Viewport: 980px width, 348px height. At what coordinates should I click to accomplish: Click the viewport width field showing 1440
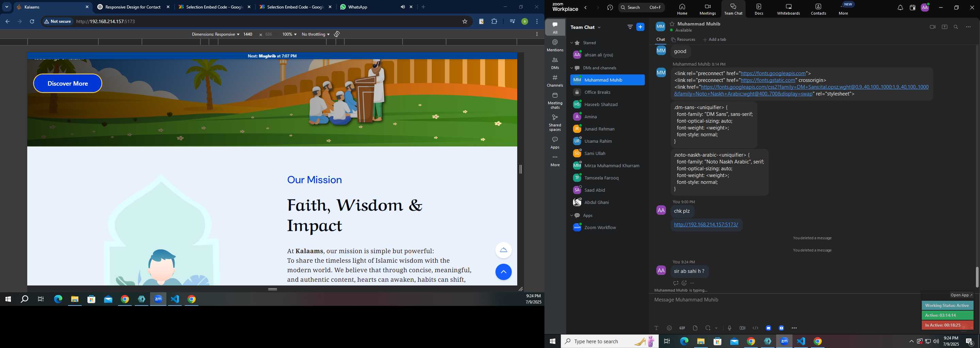pyautogui.click(x=248, y=34)
